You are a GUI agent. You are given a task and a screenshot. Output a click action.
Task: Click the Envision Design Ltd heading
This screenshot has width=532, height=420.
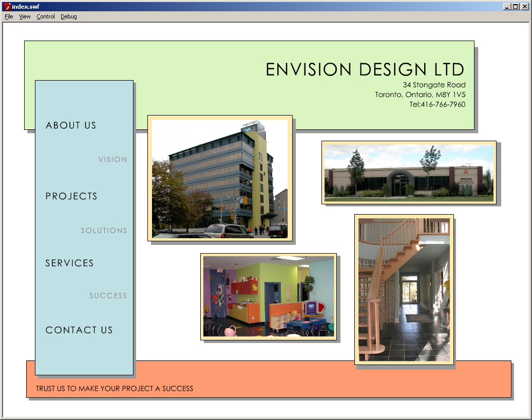coord(365,69)
